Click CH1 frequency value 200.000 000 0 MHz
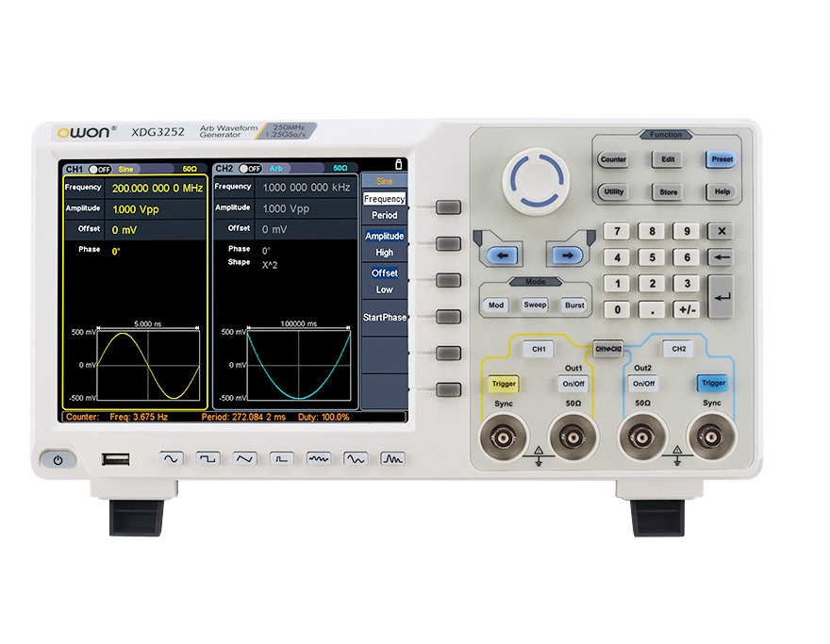This screenshot has width=830, height=644. [x=158, y=189]
